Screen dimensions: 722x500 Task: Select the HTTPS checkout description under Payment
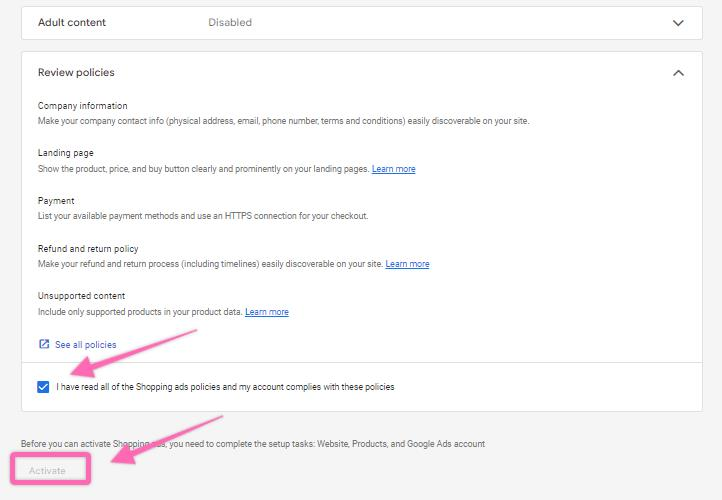[x=202, y=216]
